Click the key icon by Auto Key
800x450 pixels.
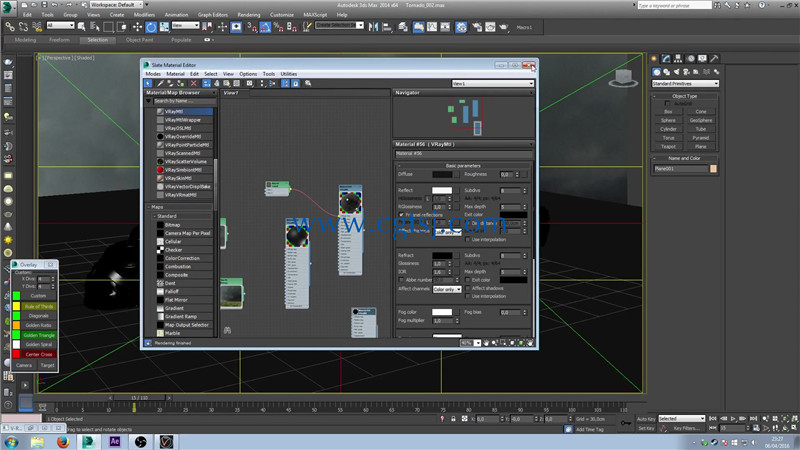[626, 422]
